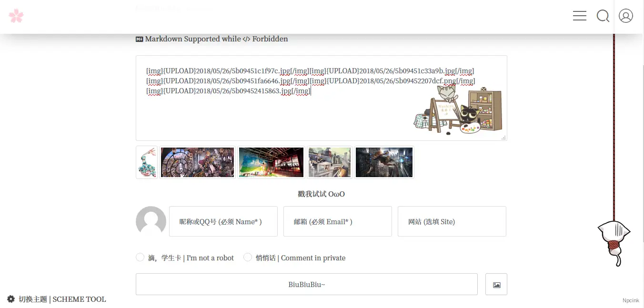Submit comment with BiuBiuBiu~ button
This screenshot has width=644, height=308.
click(x=306, y=284)
